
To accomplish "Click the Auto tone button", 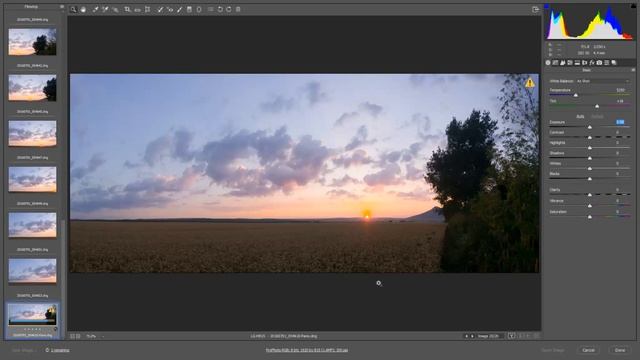I will (580, 116).
